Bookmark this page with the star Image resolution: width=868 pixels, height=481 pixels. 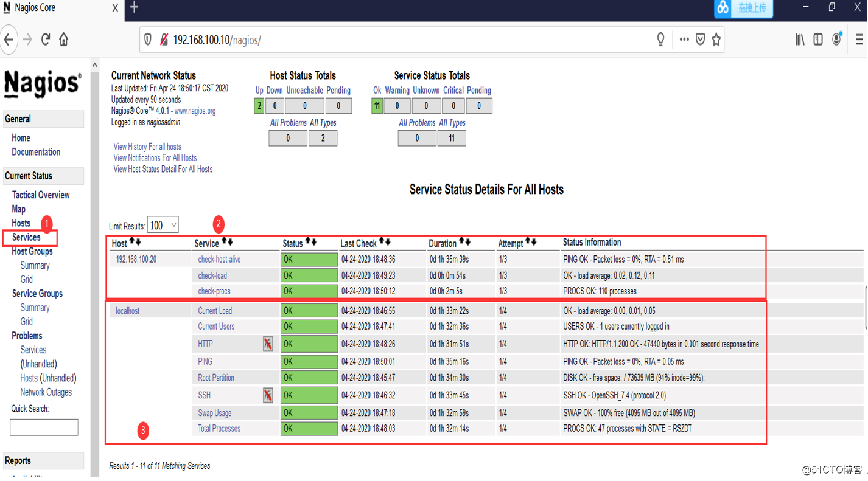(x=716, y=40)
